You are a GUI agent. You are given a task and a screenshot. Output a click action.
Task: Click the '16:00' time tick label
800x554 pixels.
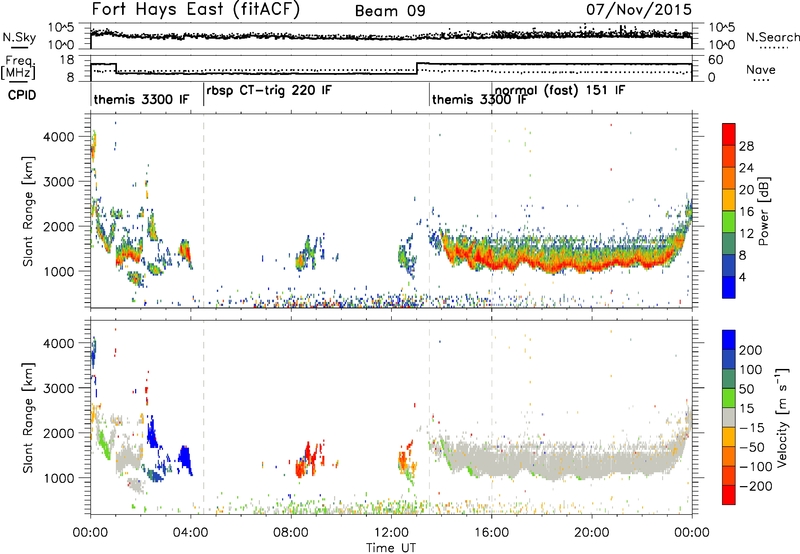click(491, 533)
